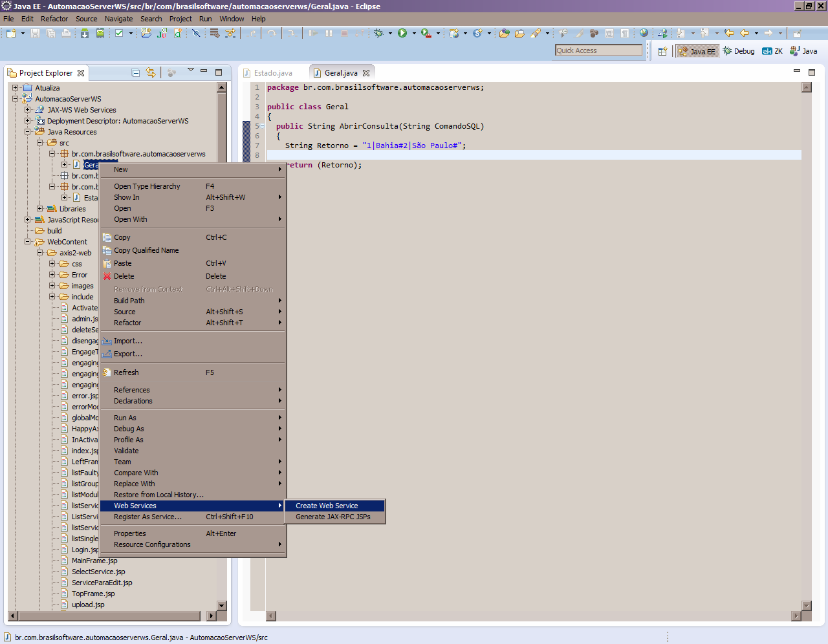Select the build folder in tree
Image resolution: width=828 pixels, height=644 pixels.
click(x=54, y=231)
